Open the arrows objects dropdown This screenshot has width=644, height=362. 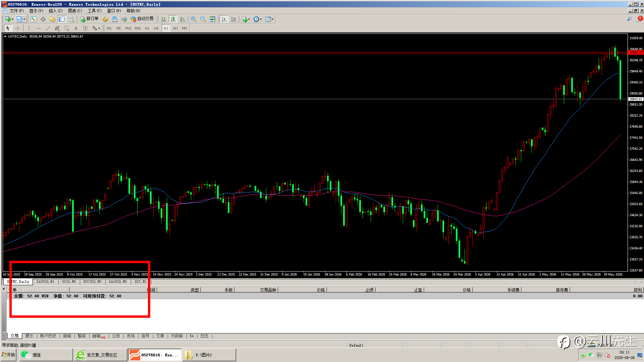pyautogui.click(x=96, y=28)
